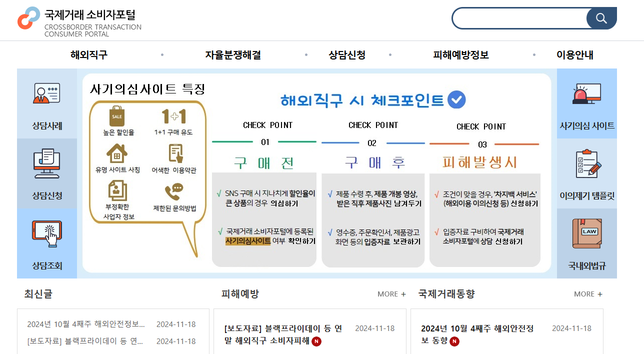Select the 최신글 section heading

(38, 294)
